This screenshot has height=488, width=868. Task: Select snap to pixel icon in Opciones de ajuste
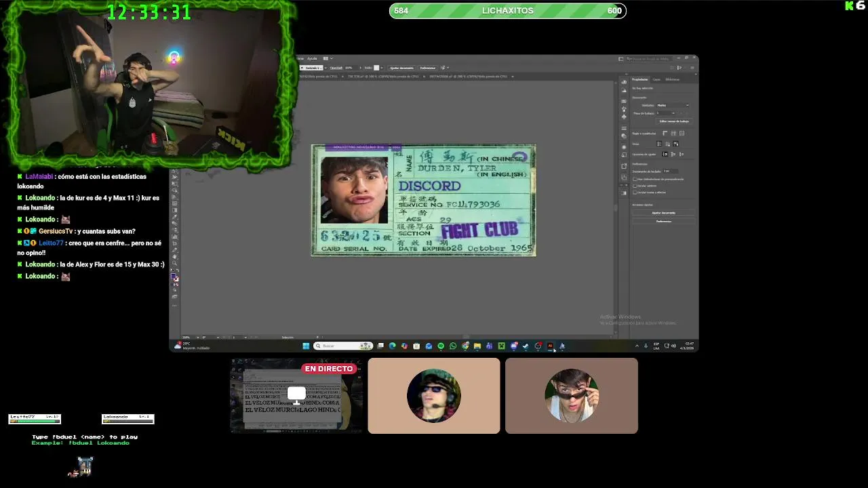(673, 155)
